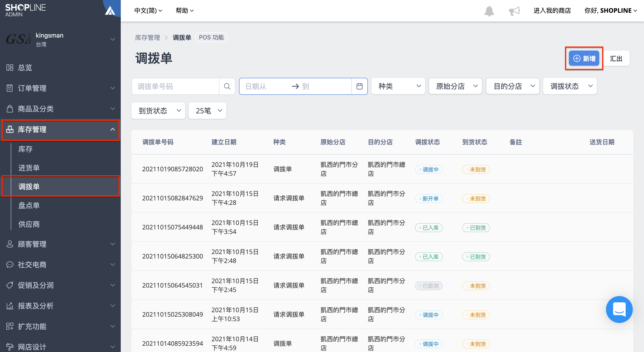Open the live chat bubble

619,309
